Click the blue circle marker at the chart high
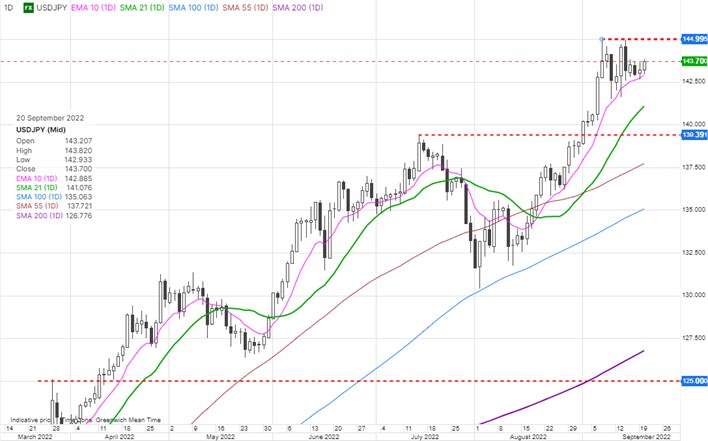 [x=601, y=39]
